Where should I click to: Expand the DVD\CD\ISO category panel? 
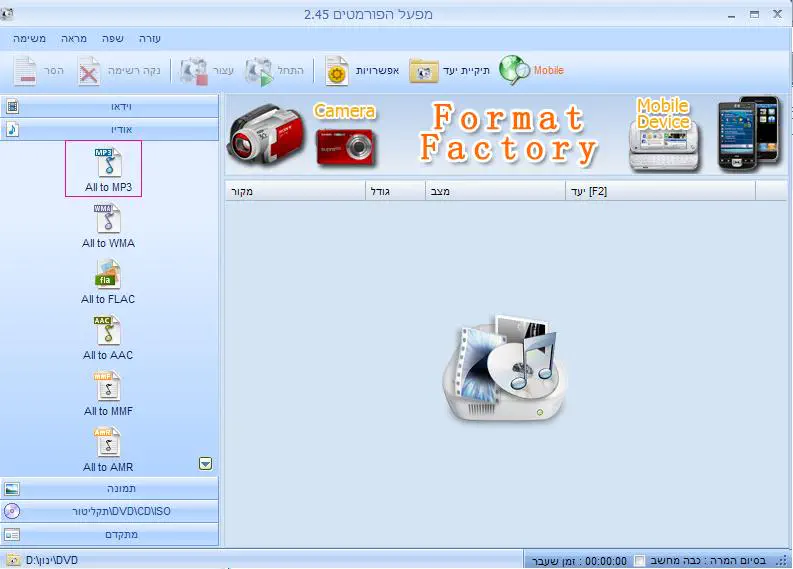point(110,511)
